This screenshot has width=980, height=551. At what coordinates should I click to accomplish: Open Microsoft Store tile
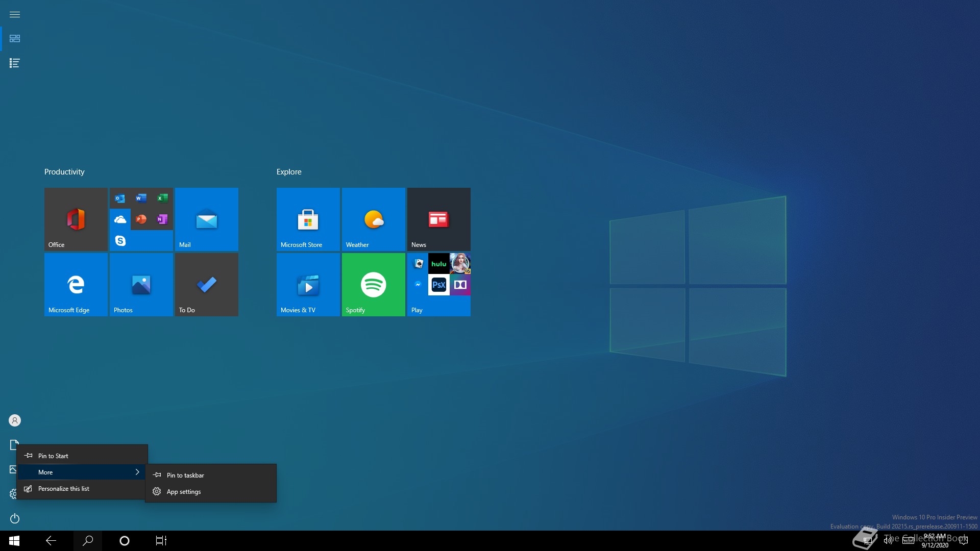tap(308, 219)
